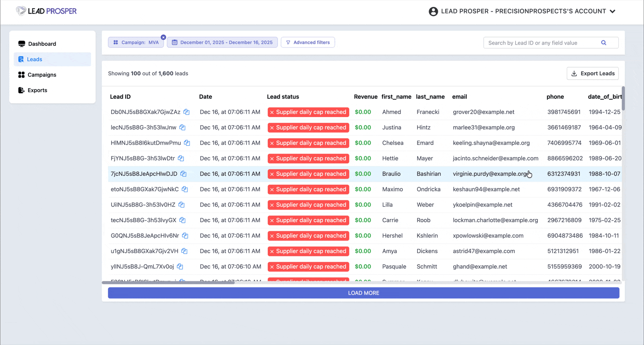644x345 pixels.
Task: Open the date range picker
Action: [222, 42]
